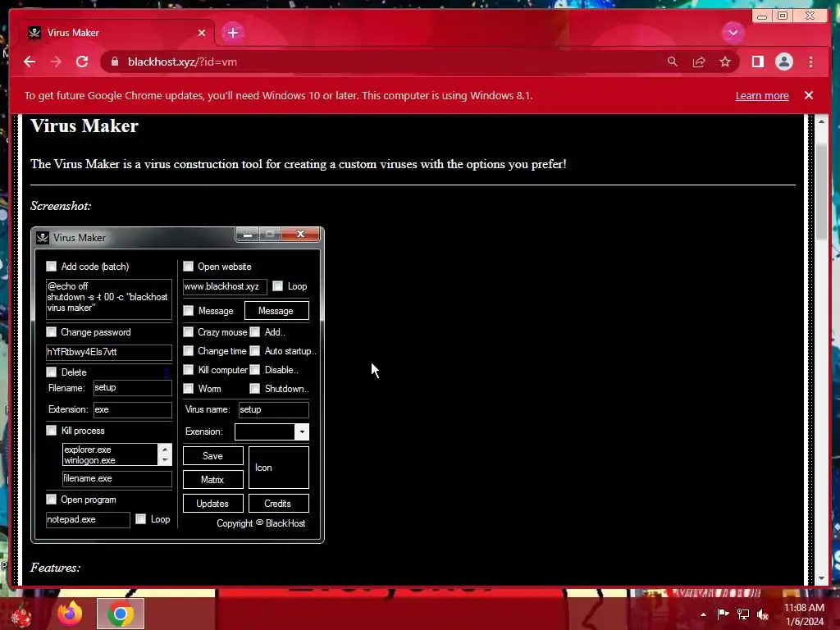Screen dimensions: 840x630
Task: Click the blackhost.xyz address bar URL
Action: pos(182,62)
